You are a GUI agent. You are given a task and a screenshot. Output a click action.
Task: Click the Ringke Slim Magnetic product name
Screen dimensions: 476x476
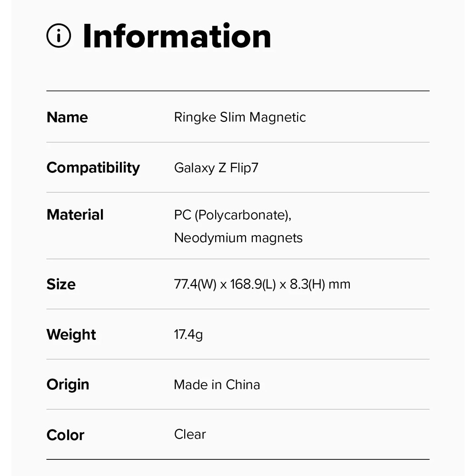coord(239,117)
